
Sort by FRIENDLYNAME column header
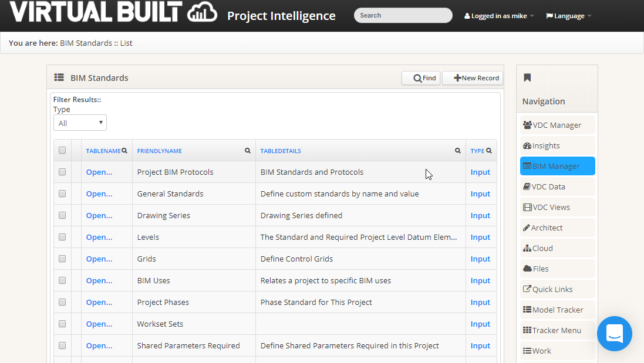click(x=159, y=151)
